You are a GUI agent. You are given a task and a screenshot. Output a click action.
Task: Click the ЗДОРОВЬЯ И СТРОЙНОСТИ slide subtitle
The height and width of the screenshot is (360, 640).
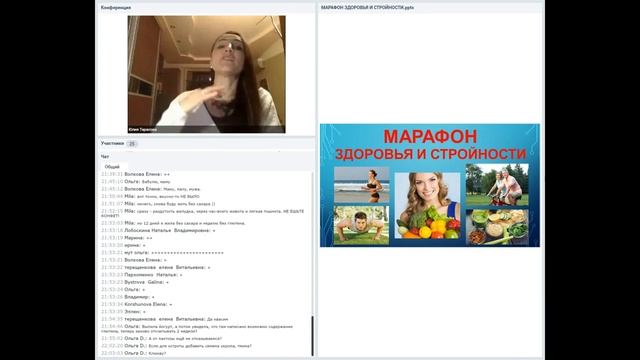[x=431, y=154]
